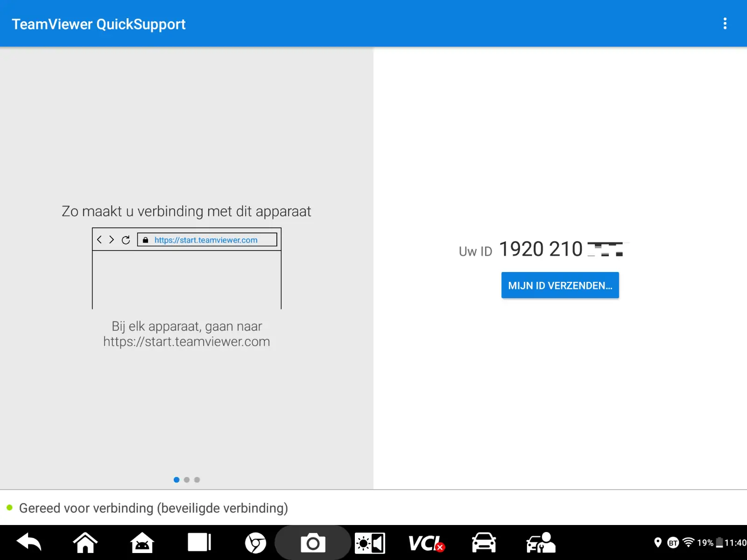Select the second page indicator dot
The width and height of the screenshot is (747, 560).
point(187,480)
